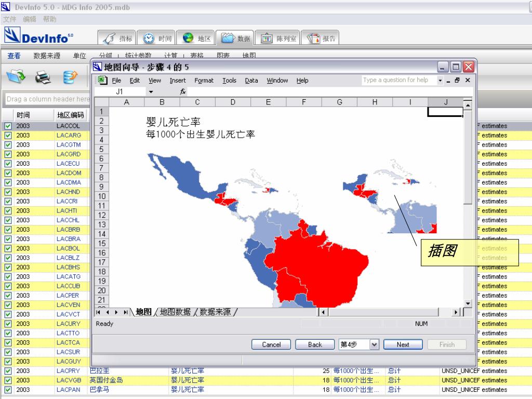Open the Window menu
This screenshot has height=399, width=532.
pos(277,81)
